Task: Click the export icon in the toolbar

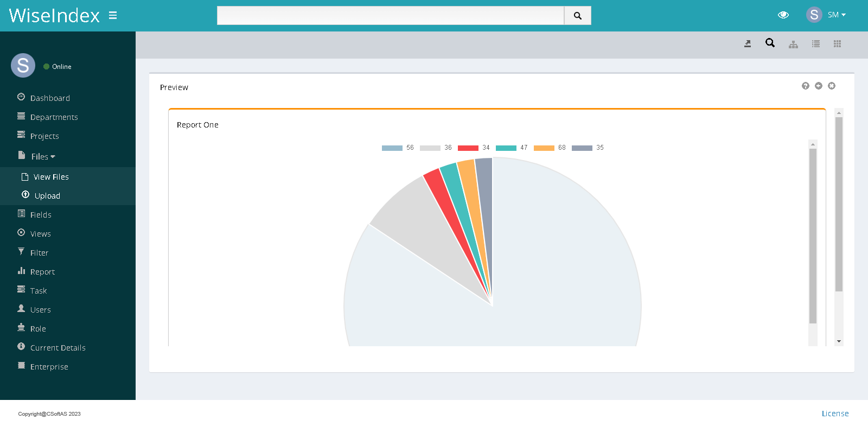Action: coord(748,44)
